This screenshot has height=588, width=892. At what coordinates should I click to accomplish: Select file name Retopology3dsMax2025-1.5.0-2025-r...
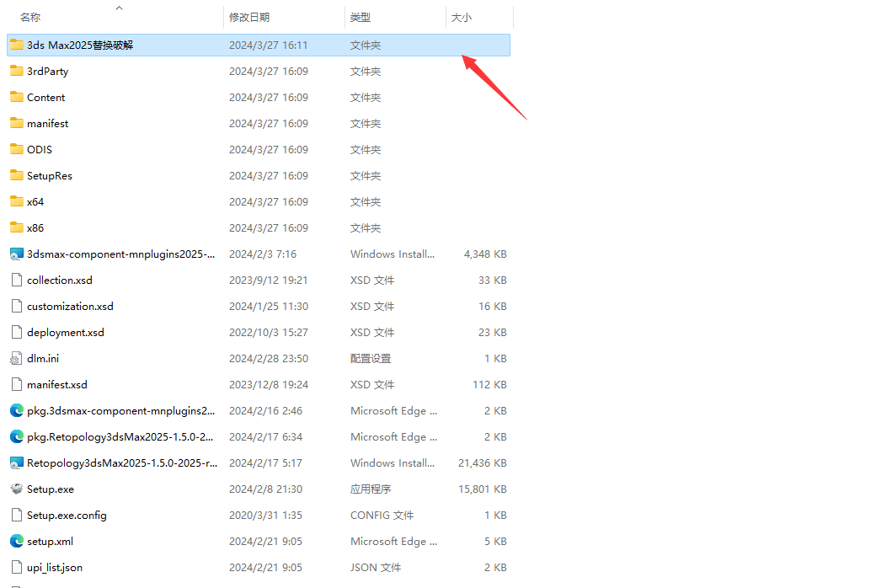pyautogui.click(x=122, y=463)
